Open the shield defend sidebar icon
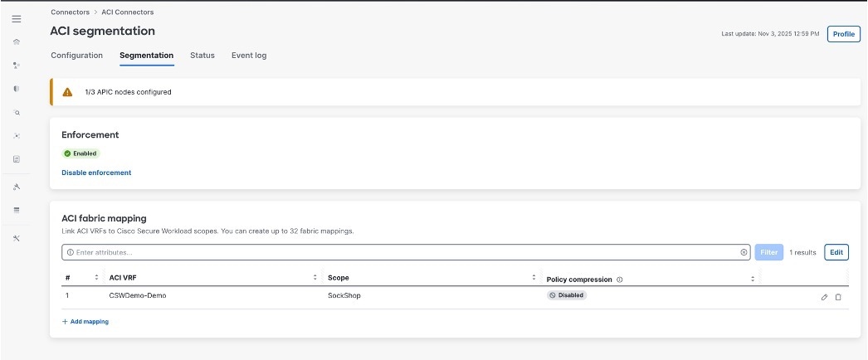Screen dimensions: 868x360 (17, 89)
